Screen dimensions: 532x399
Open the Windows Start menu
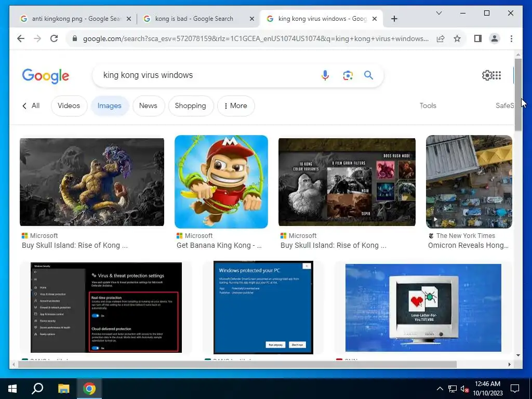pyautogui.click(x=12, y=389)
